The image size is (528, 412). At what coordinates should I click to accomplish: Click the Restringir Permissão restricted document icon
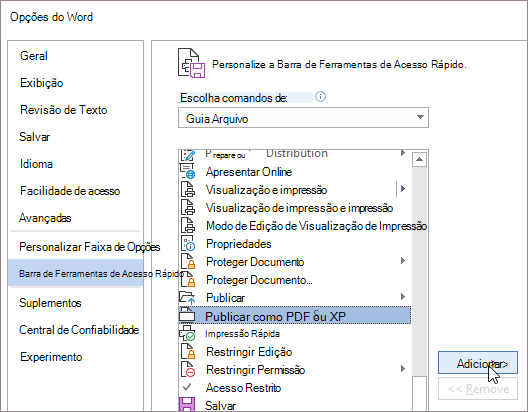point(188,369)
